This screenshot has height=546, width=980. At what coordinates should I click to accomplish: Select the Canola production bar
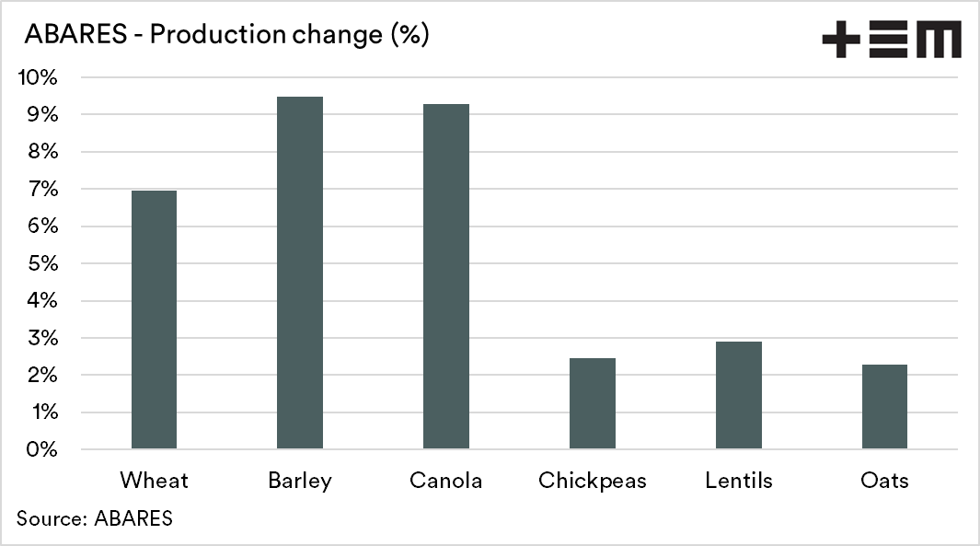pyautogui.click(x=446, y=276)
